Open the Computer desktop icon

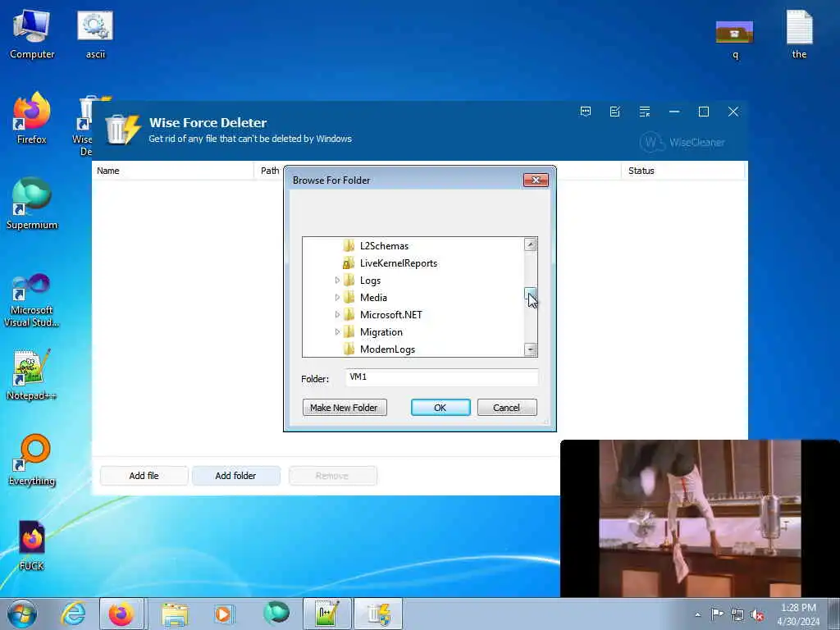(x=32, y=34)
